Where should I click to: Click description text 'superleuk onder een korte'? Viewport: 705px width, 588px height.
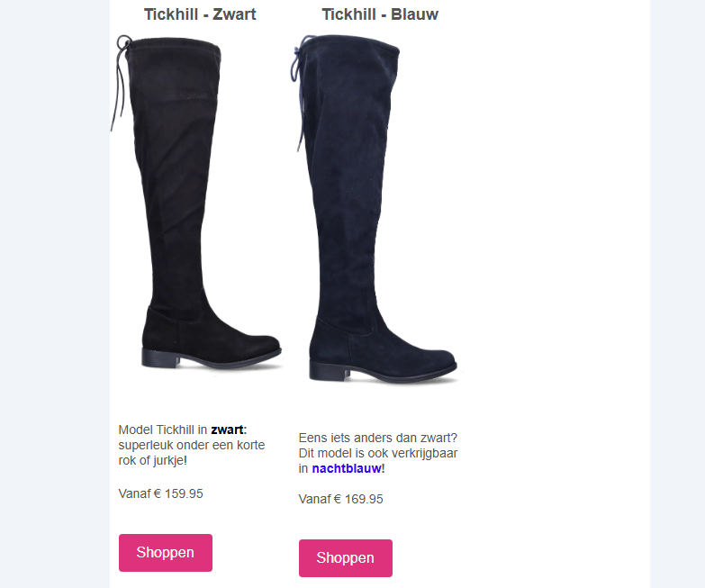click(x=192, y=445)
